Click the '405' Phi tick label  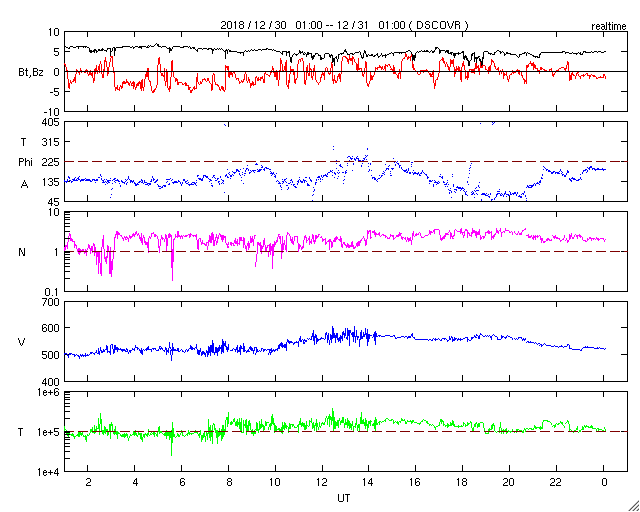point(52,122)
